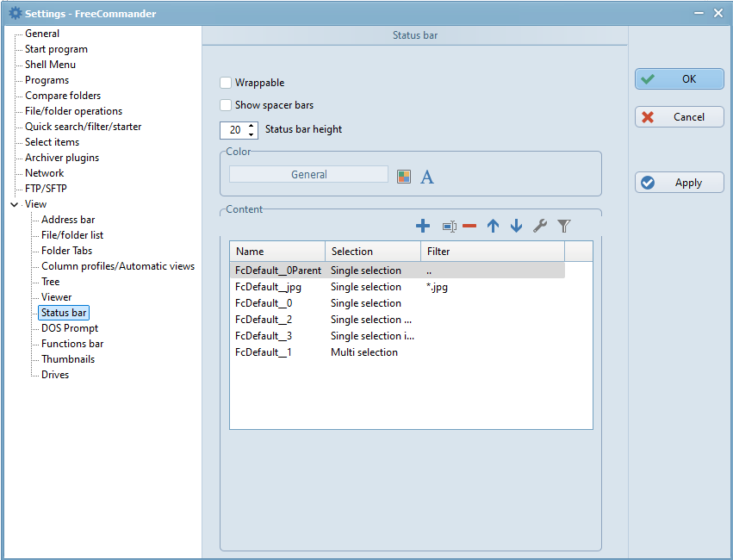The width and height of the screenshot is (733, 560).
Task: Increase Status bar height with up arrow
Action: (252, 126)
